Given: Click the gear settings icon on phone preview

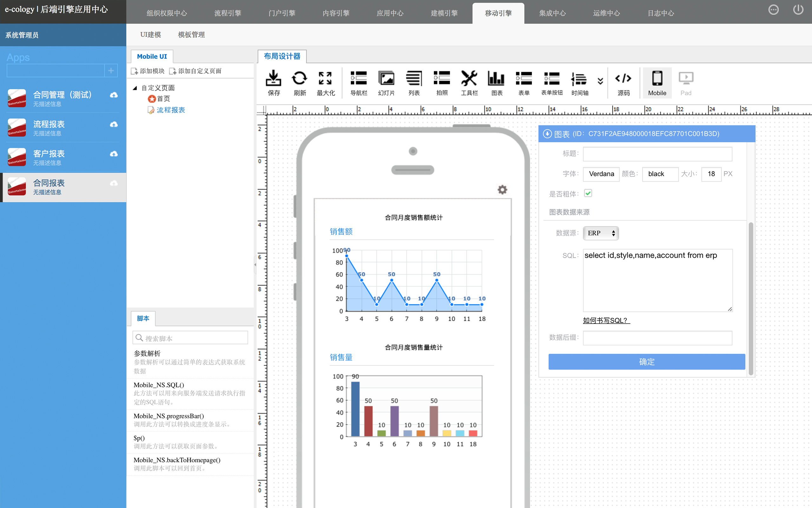Looking at the screenshot, I should [x=502, y=190].
